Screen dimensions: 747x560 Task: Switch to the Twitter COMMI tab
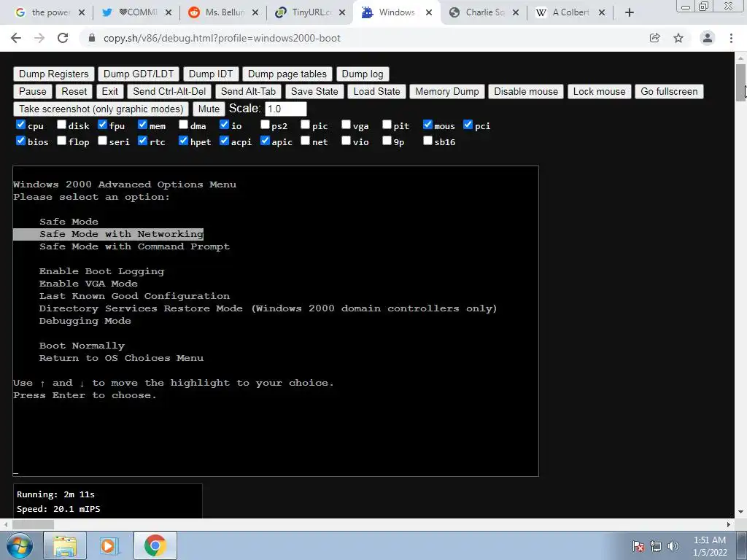(138, 12)
